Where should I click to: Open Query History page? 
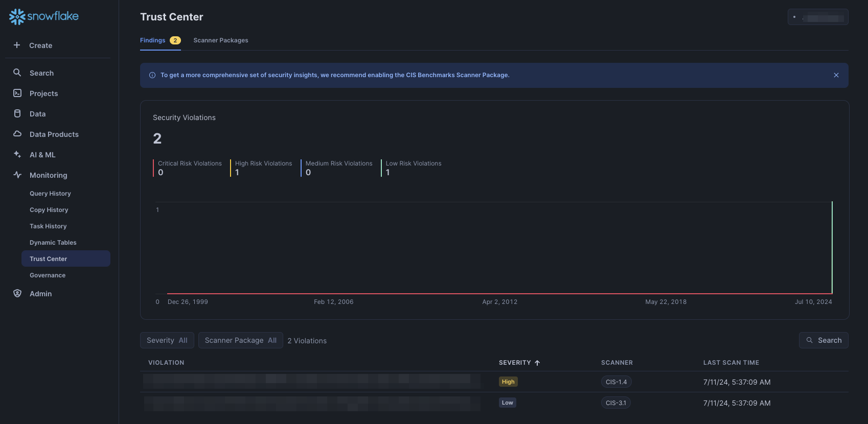50,194
